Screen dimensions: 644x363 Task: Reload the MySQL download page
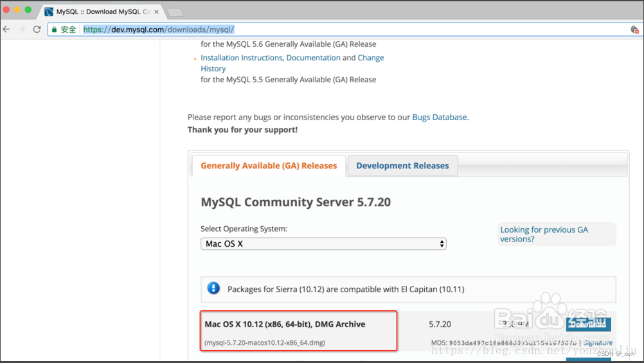point(37,29)
